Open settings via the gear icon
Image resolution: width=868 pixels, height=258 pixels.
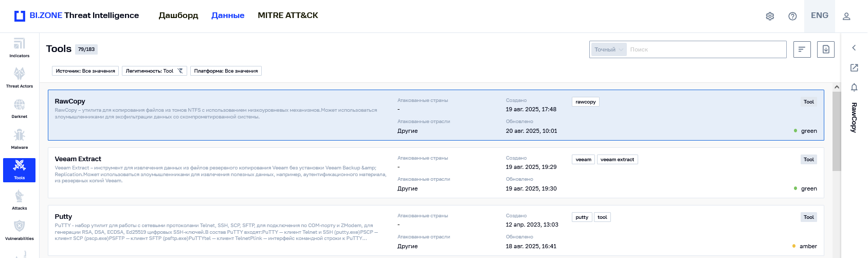[770, 16]
